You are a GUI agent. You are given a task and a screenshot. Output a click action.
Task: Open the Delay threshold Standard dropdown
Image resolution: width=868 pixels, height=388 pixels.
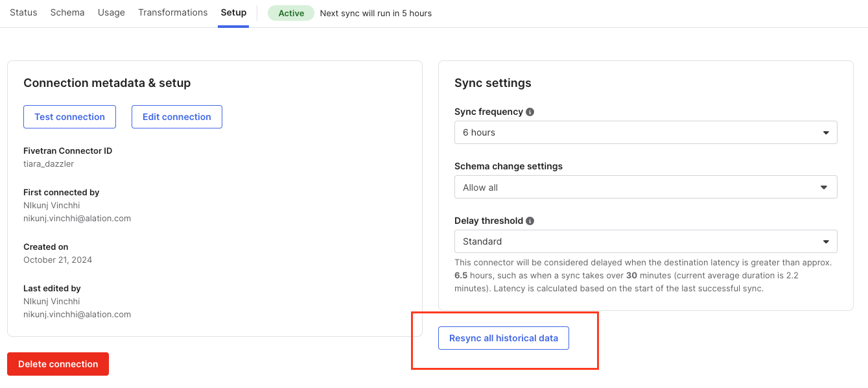[646, 241]
